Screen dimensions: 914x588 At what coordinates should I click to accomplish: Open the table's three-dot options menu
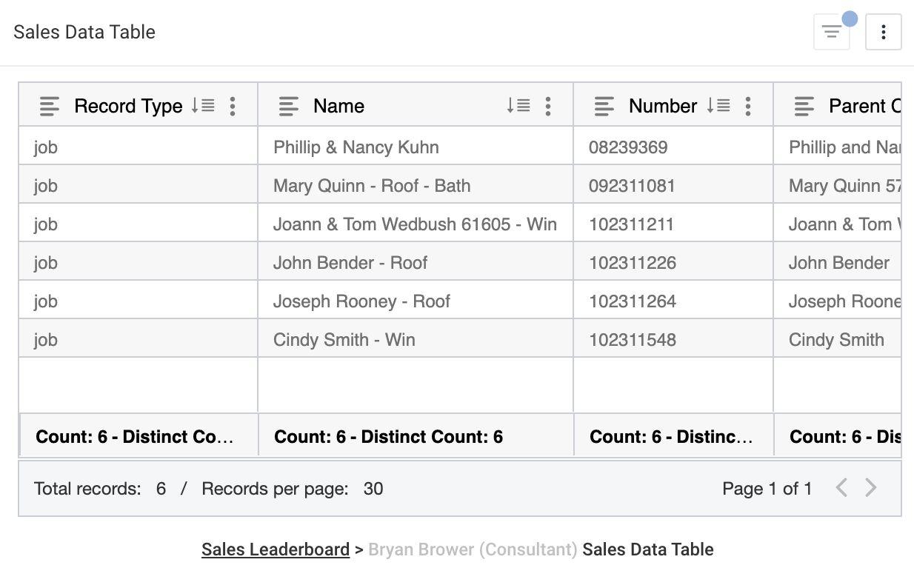pos(883,33)
